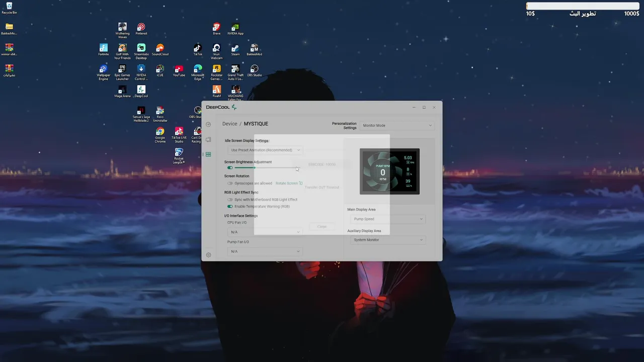
Task: Launch Microsoft Edge from the desktop
Action: (198, 72)
